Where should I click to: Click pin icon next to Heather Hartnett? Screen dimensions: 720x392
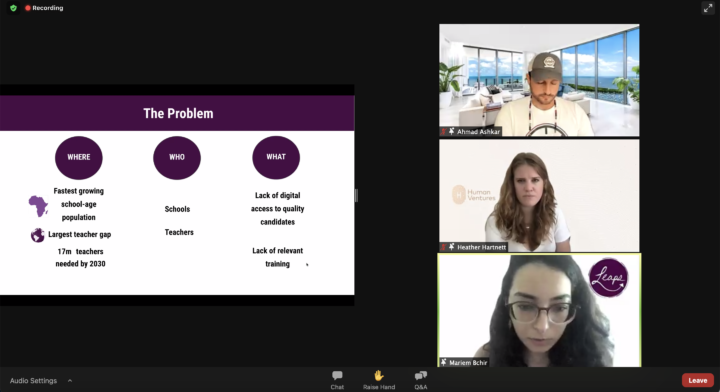click(451, 247)
